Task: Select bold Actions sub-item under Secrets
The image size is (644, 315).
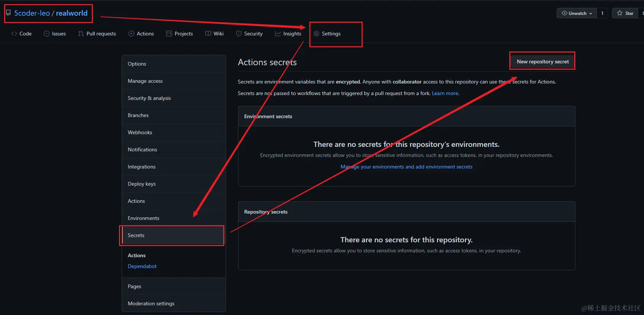Action: point(137,255)
